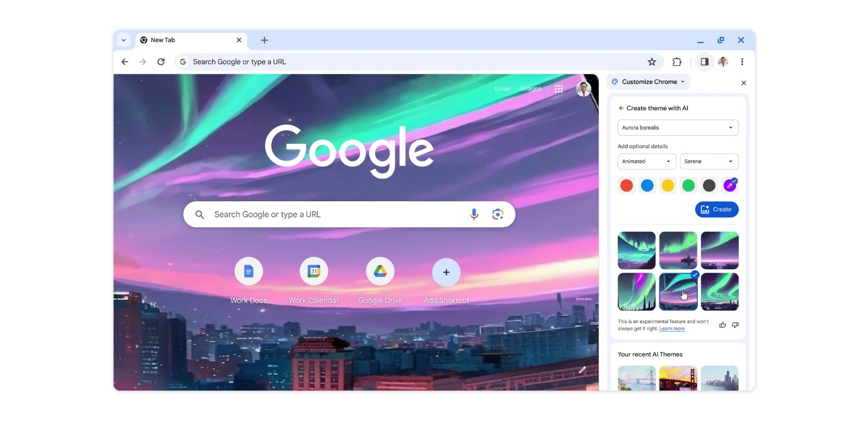This screenshot has height=439, width=868.
Task: Search by image with Lens icon
Action: pyautogui.click(x=498, y=214)
